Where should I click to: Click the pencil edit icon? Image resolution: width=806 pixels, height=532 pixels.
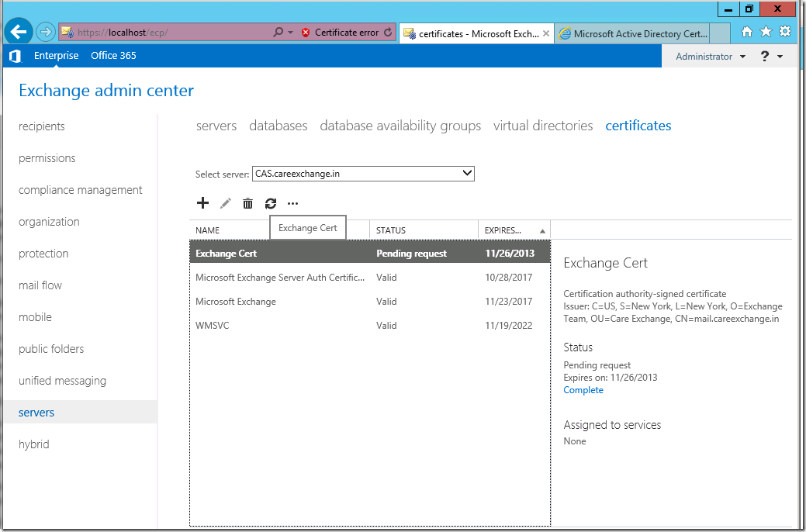[x=225, y=203]
